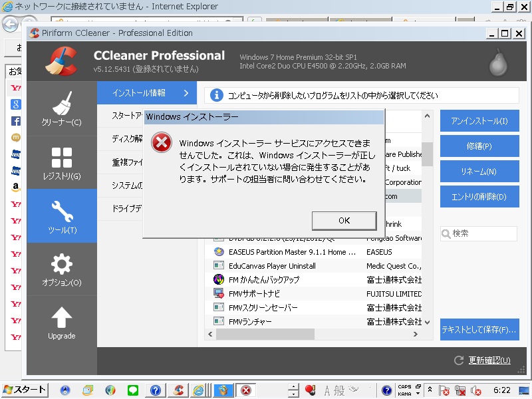The height and width of the screenshot is (399, 532).
Task: Select the FMVスクリーンセーバー row
Action: point(313,307)
